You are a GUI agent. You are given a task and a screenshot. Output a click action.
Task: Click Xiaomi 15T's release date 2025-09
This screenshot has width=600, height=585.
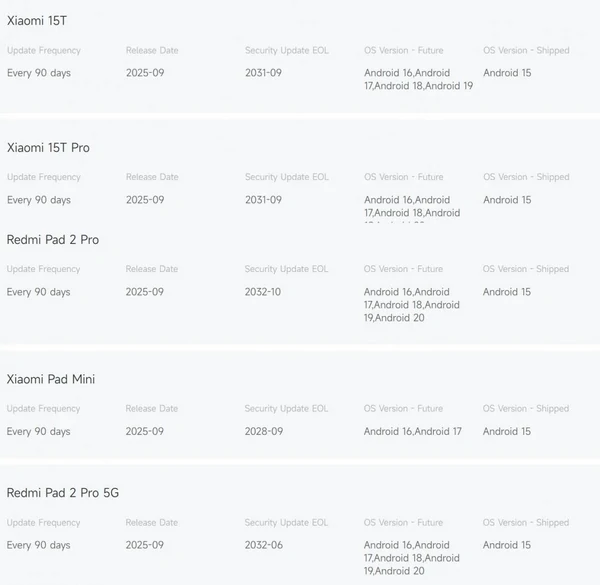145,73
